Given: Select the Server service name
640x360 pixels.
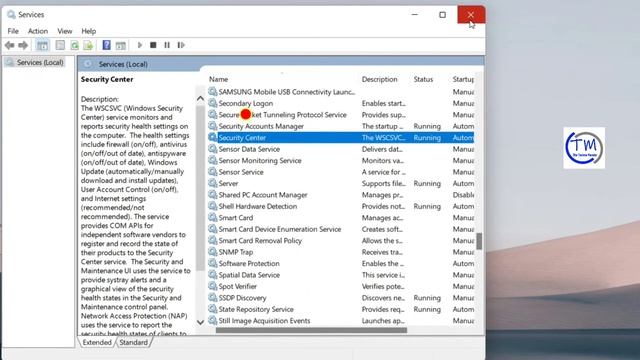Looking at the screenshot, I should tap(228, 183).
